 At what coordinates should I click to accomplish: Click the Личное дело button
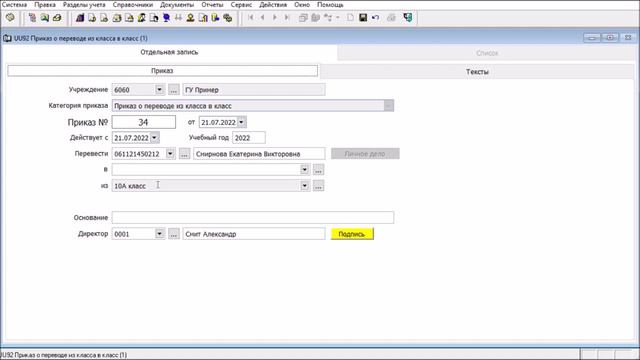click(x=365, y=154)
